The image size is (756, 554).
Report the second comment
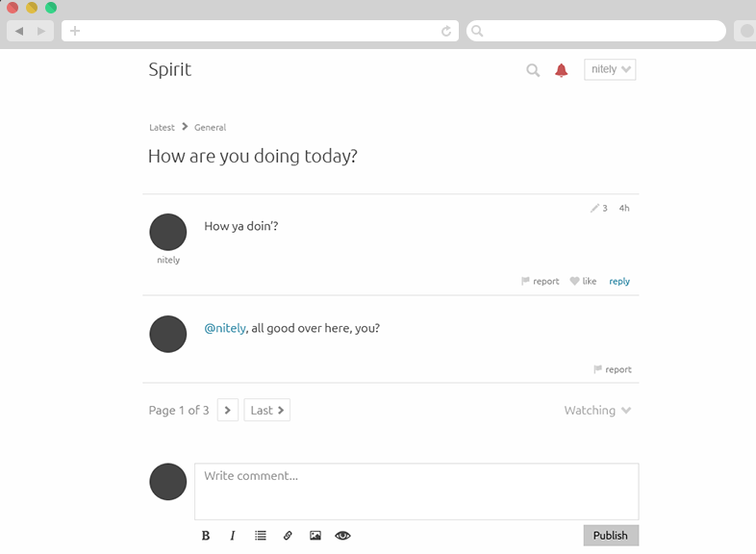pyautogui.click(x=613, y=369)
